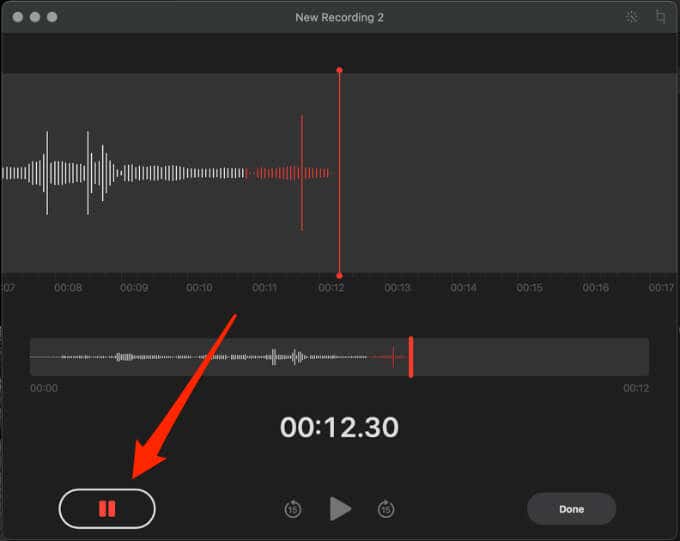Click the 00:12 label on the timeline ruler
Image resolution: width=680 pixels, height=541 pixels.
coord(331,288)
